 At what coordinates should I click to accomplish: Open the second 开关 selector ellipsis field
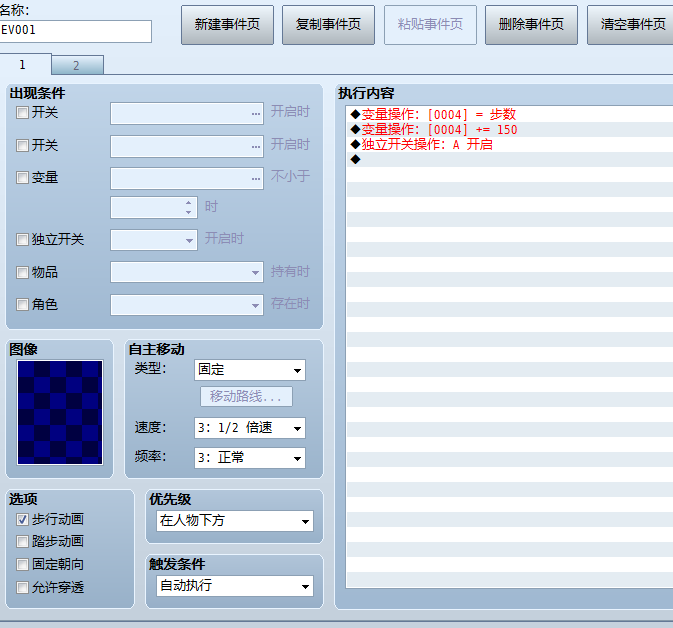(x=187, y=146)
